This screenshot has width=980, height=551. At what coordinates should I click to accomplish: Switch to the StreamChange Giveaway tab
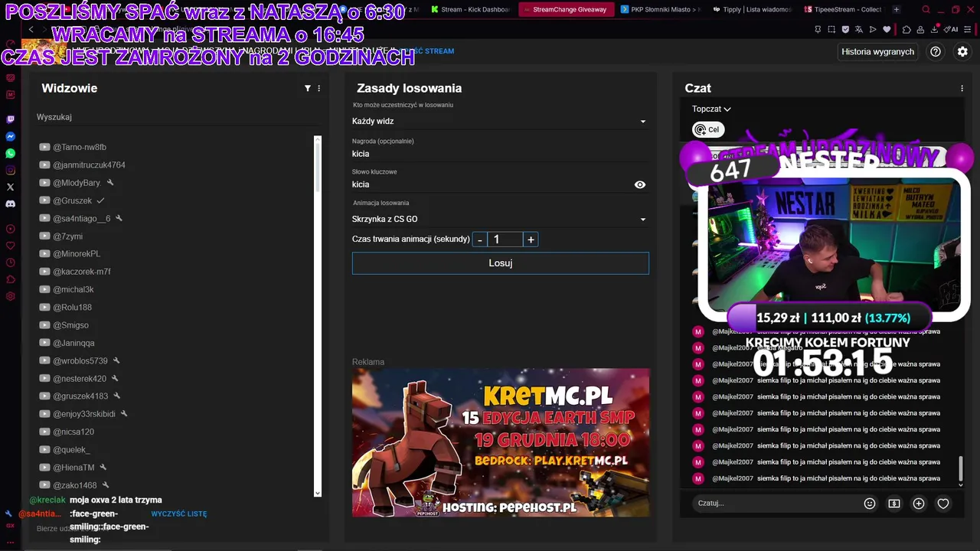565,9
